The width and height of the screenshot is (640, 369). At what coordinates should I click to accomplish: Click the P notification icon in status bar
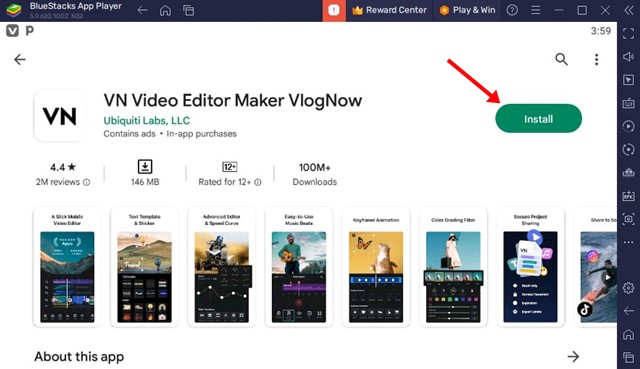29,31
